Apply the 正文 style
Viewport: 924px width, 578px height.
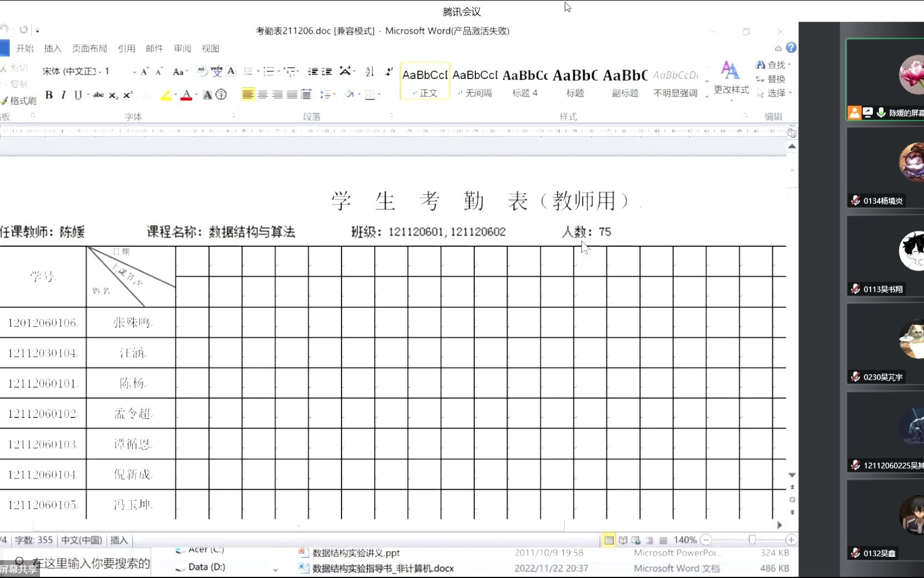pyautogui.click(x=425, y=82)
